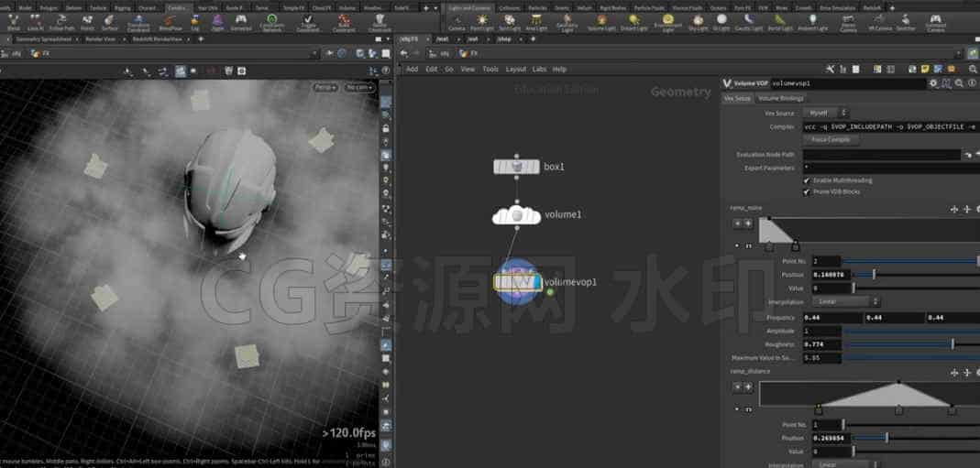980x468 pixels.
Task: Click the Amplitude value field
Action: pyautogui.click(x=822, y=331)
